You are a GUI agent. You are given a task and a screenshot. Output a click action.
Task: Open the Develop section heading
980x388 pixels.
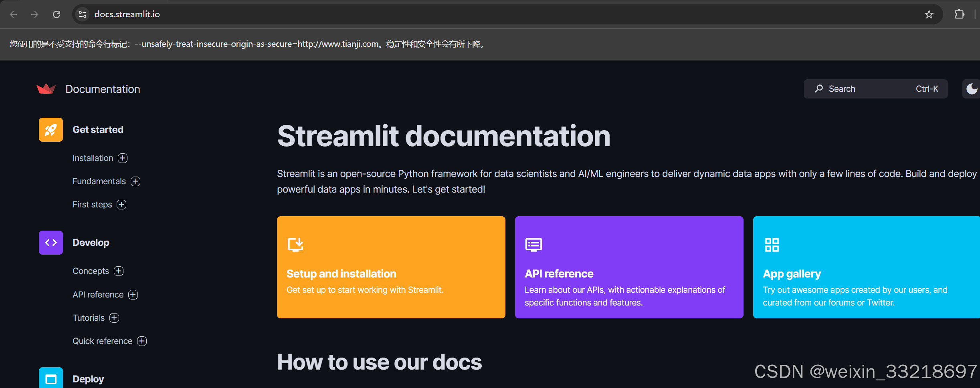pos(91,243)
